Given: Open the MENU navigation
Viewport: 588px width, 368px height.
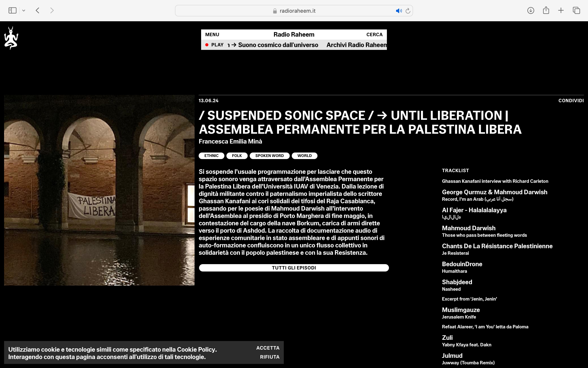Looking at the screenshot, I should (x=212, y=35).
